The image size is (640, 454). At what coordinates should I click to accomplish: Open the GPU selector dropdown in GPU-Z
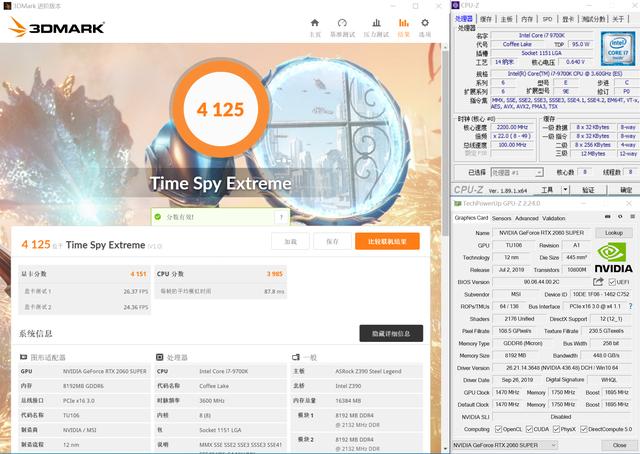[505, 445]
